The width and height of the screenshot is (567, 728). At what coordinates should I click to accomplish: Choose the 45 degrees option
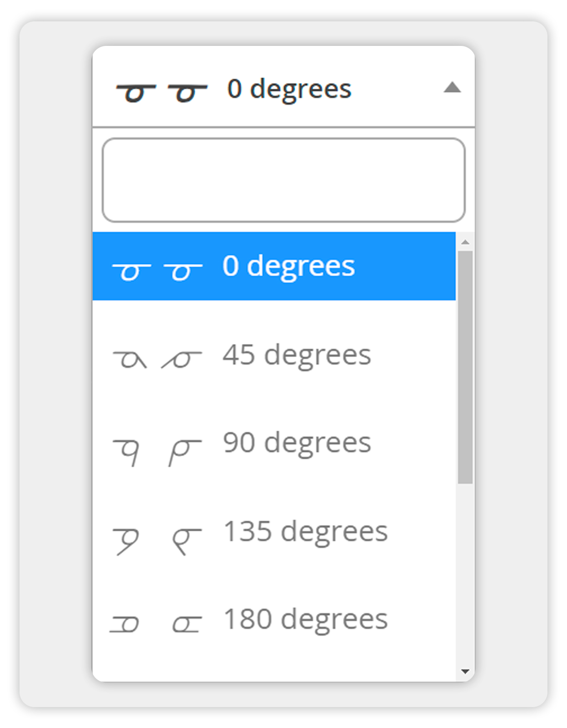(297, 355)
